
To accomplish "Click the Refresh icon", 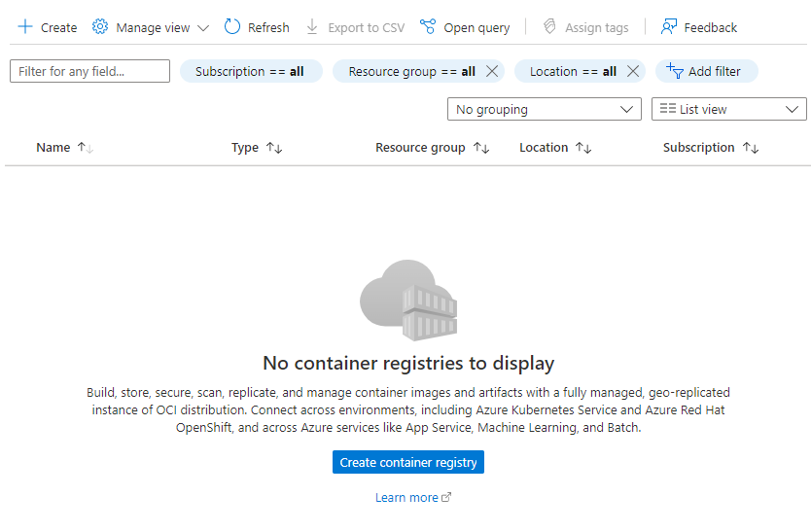I will coord(232,27).
